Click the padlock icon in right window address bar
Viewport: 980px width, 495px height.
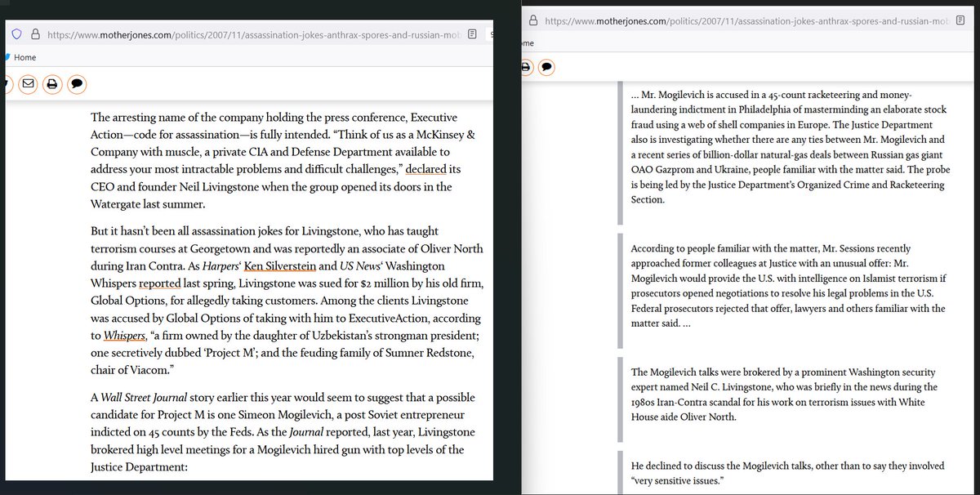click(532, 20)
